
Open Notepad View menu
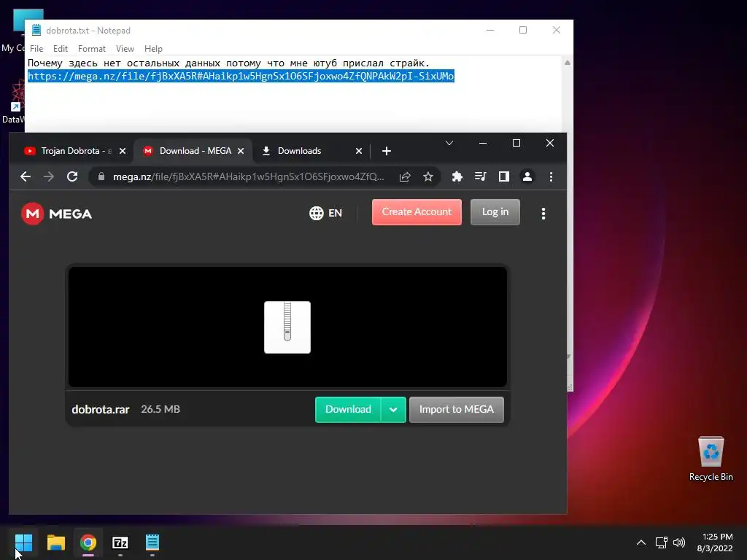[x=125, y=49]
